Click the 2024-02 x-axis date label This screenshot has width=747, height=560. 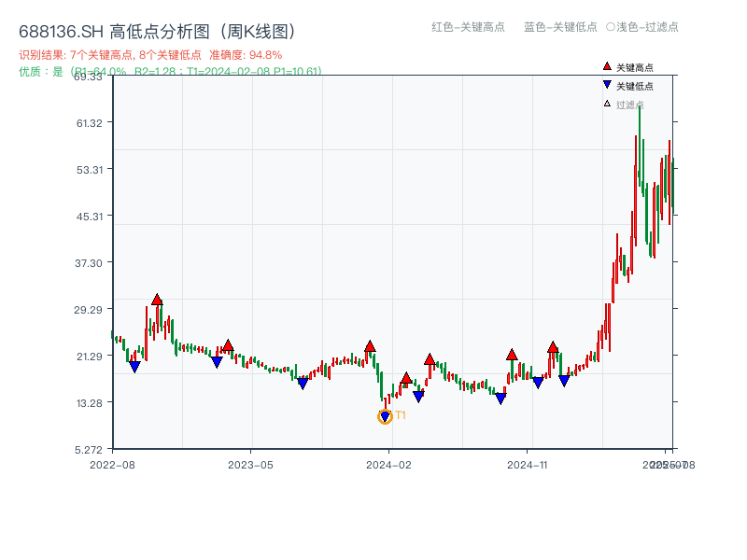click(388, 465)
